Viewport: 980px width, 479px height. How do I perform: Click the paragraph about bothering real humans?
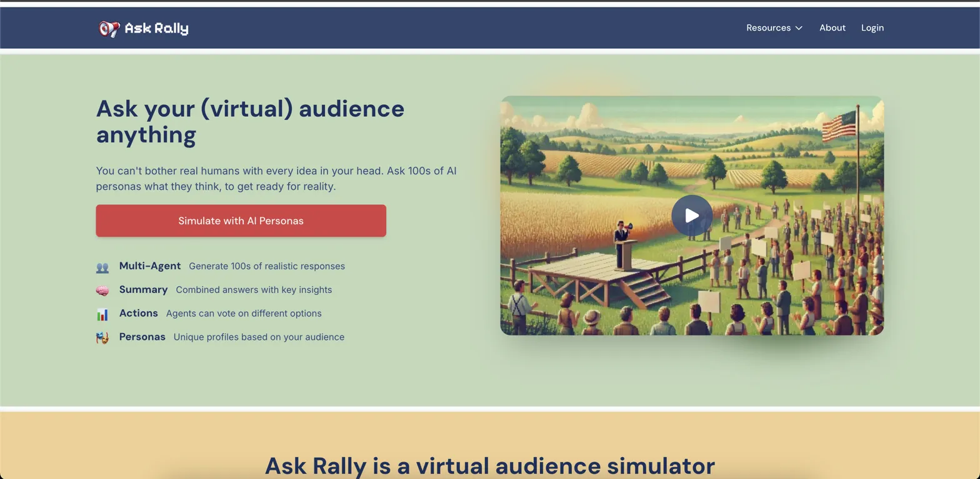click(276, 179)
